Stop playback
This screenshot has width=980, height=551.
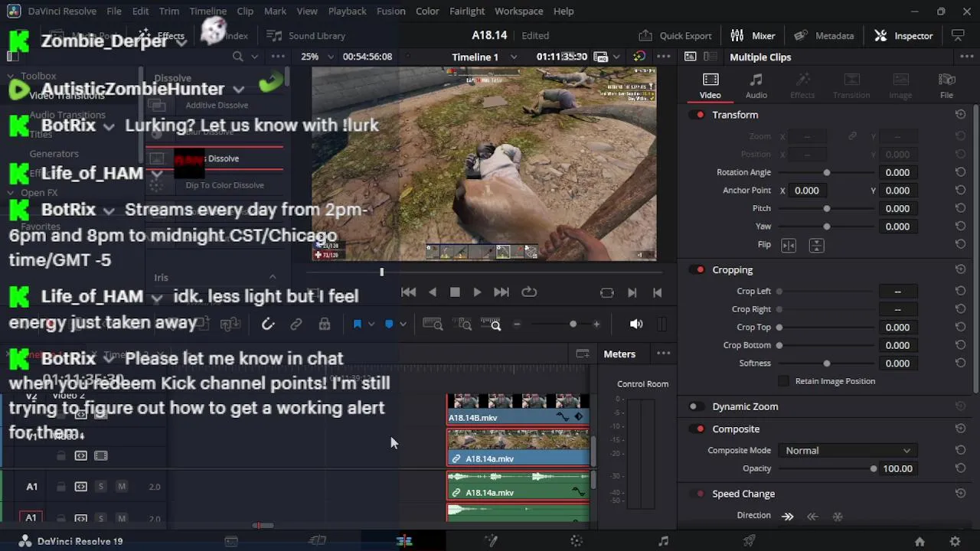(x=455, y=292)
